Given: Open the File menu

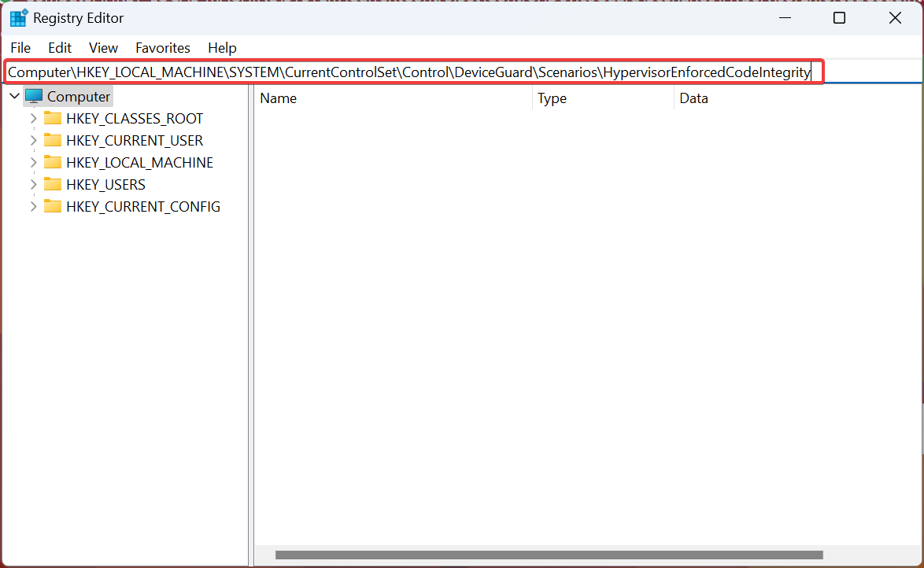Looking at the screenshot, I should point(20,48).
